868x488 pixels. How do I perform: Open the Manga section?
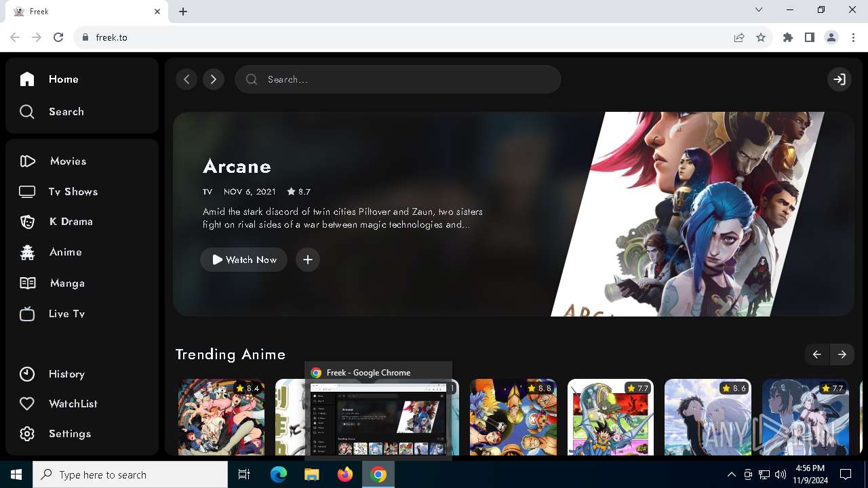(x=52, y=283)
